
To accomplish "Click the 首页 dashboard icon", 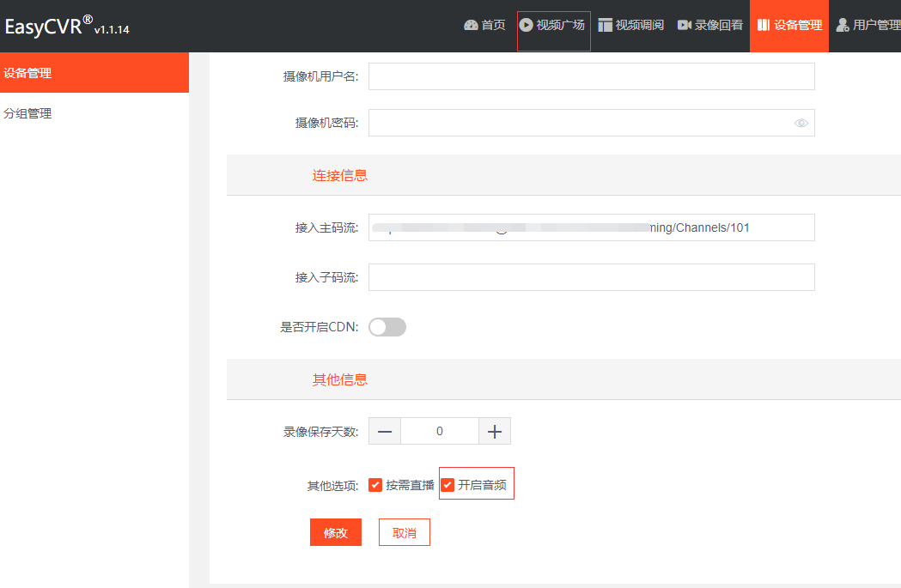I will pyautogui.click(x=471, y=26).
